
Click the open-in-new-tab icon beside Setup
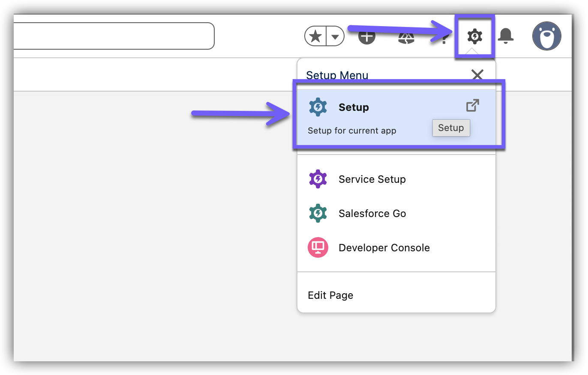[472, 106]
